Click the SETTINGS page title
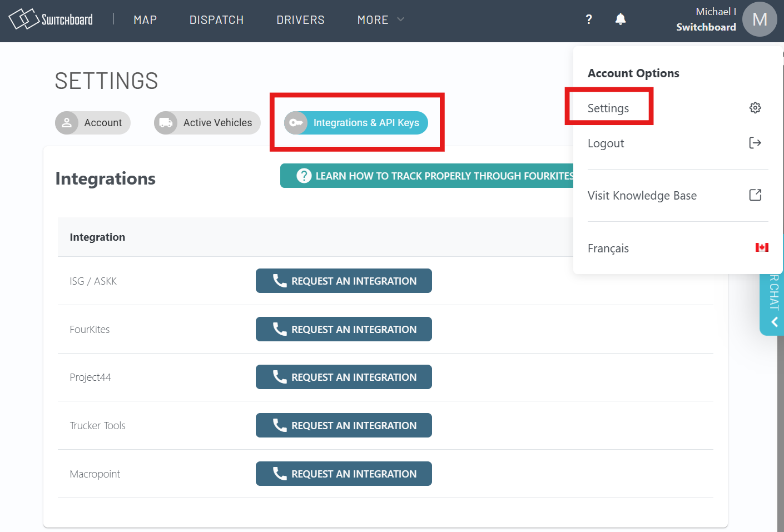This screenshot has height=532, width=784. click(x=106, y=81)
